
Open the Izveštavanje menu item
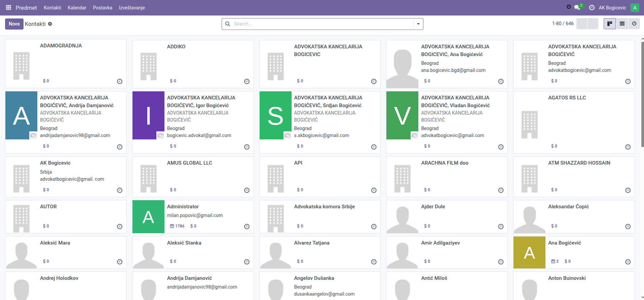(x=131, y=7)
